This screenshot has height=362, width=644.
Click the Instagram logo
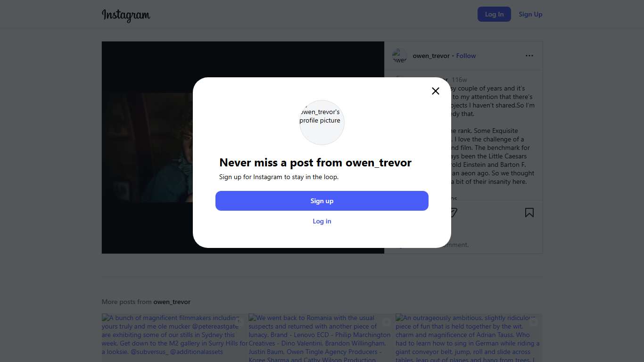click(126, 15)
